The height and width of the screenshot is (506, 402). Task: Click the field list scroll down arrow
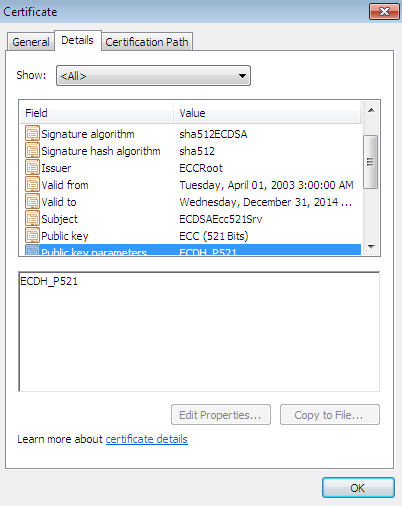coord(371,246)
